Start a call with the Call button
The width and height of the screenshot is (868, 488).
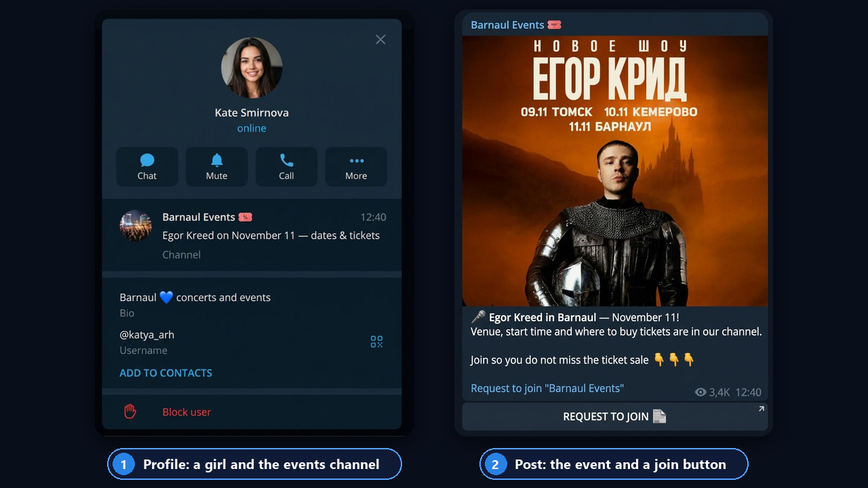click(286, 167)
